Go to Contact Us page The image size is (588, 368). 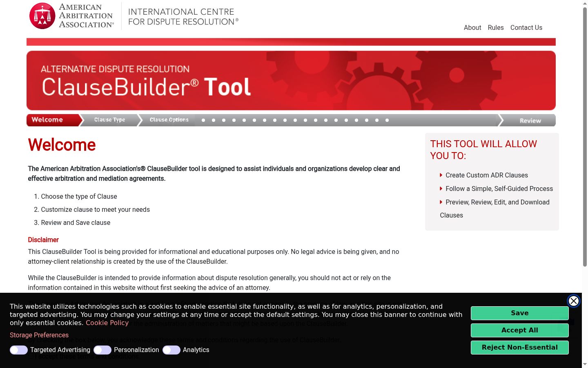(x=526, y=27)
